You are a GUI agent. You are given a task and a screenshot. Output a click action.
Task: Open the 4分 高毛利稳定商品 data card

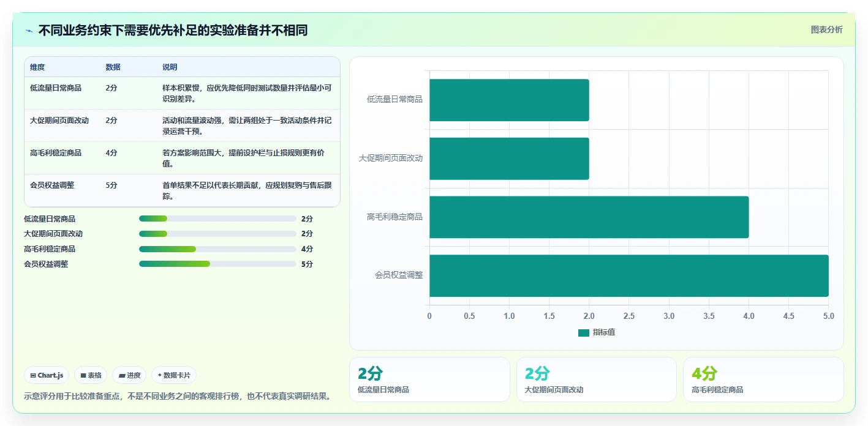coord(763,379)
